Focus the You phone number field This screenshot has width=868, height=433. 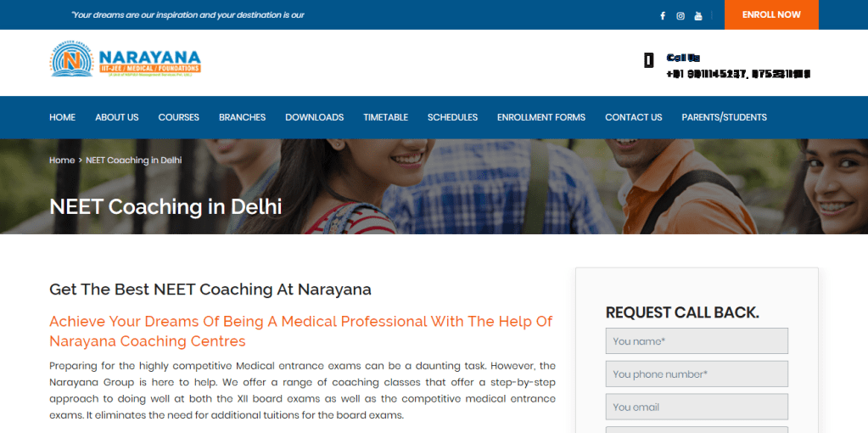tap(697, 374)
